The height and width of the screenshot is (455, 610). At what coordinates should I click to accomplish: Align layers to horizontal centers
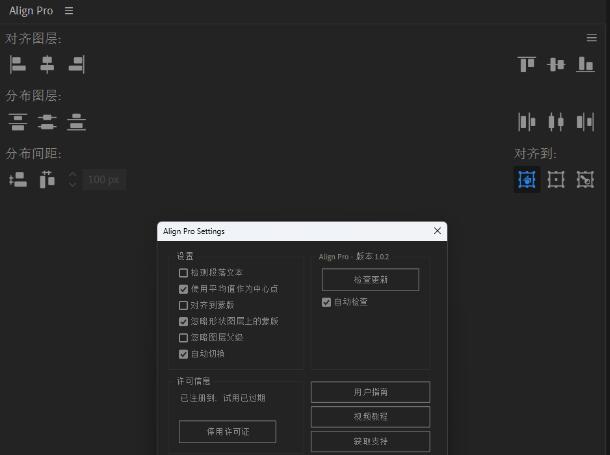tap(47, 65)
